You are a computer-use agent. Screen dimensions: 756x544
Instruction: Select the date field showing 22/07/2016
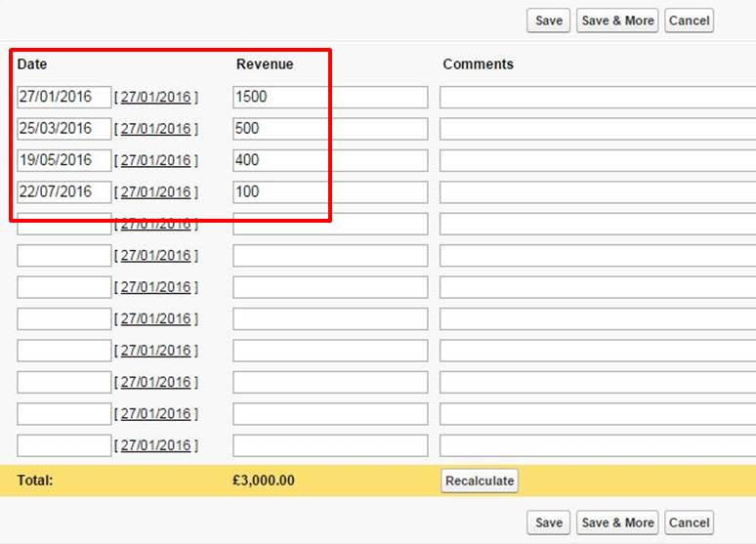pos(63,192)
